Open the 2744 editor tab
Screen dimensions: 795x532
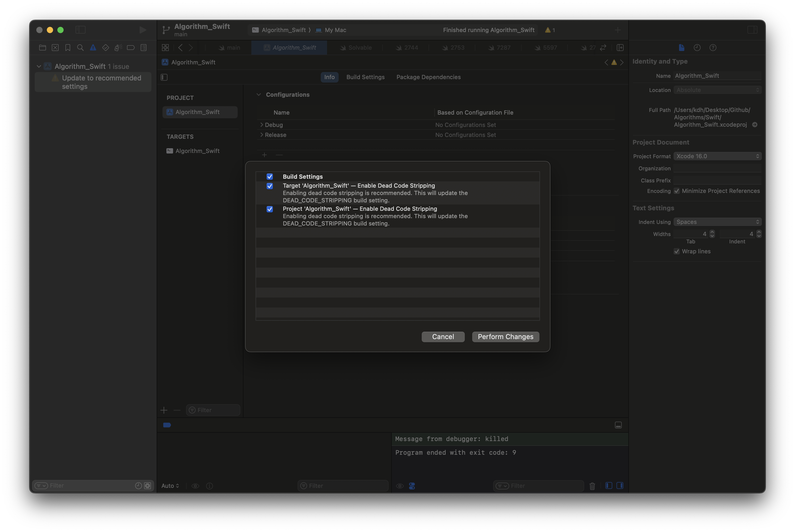pyautogui.click(x=406, y=48)
